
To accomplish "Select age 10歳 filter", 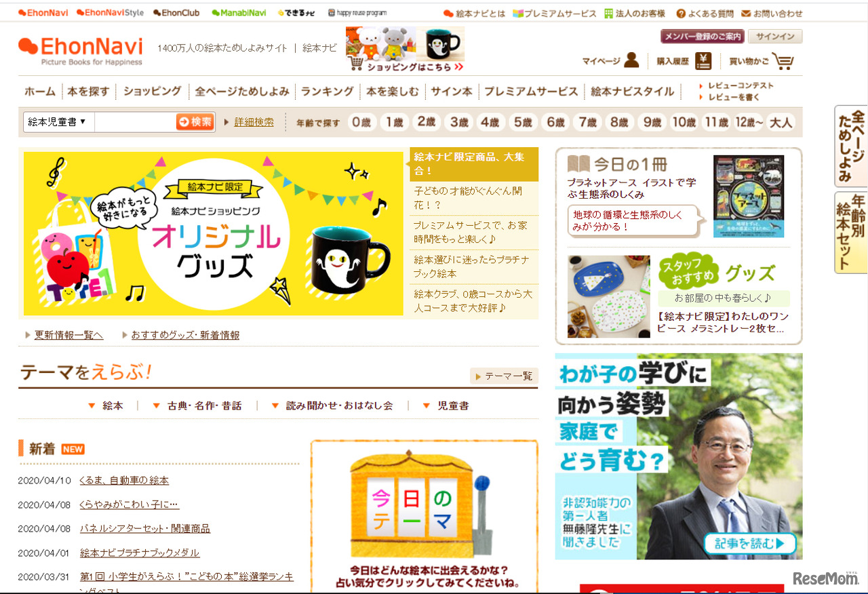I will click(x=684, y=122).
